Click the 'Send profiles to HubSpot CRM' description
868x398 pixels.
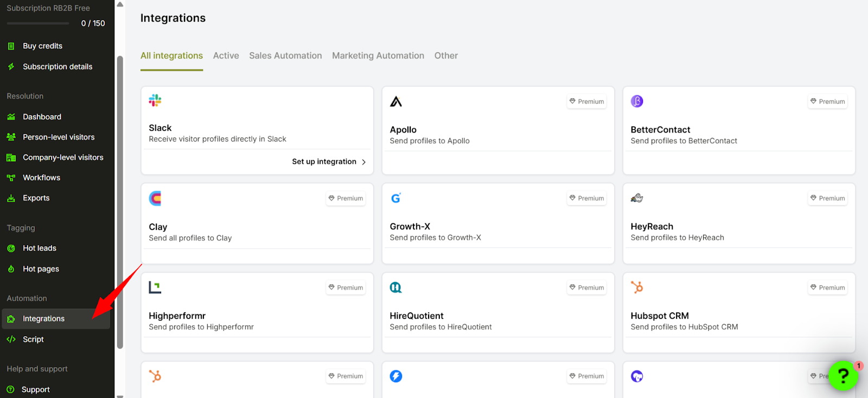tap(684, 327)
